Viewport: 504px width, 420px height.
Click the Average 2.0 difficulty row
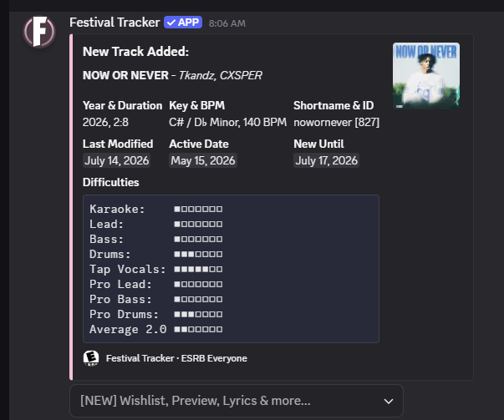(156, 329)
